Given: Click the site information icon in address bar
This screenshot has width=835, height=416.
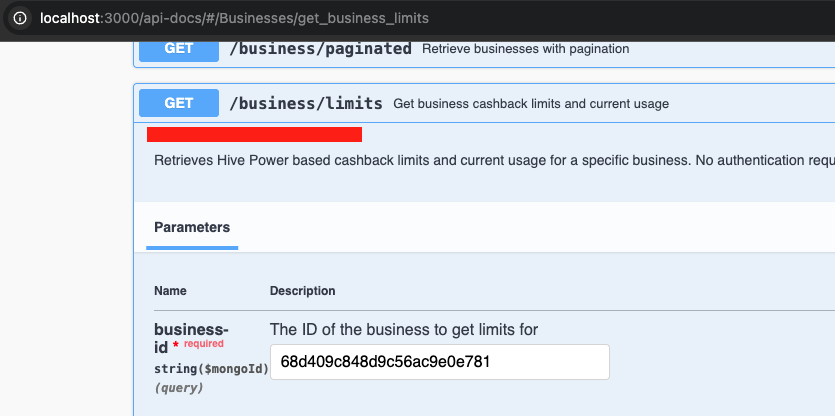Looking at the screenshot, I should pos(20,18).
